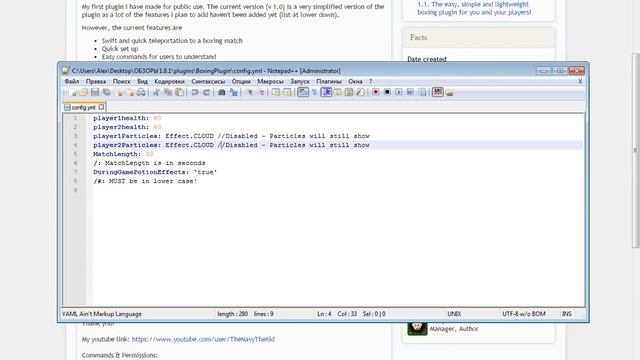Open Find dialog with binoculars icon
The height and width of the screenshot is (360, 640).
(222, 93)
